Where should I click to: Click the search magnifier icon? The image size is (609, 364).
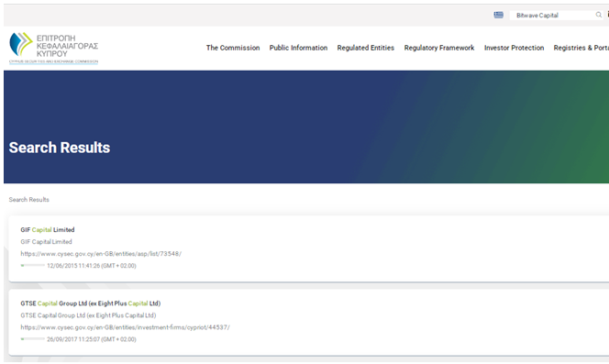pyautogui.click(x=599, y=15)
